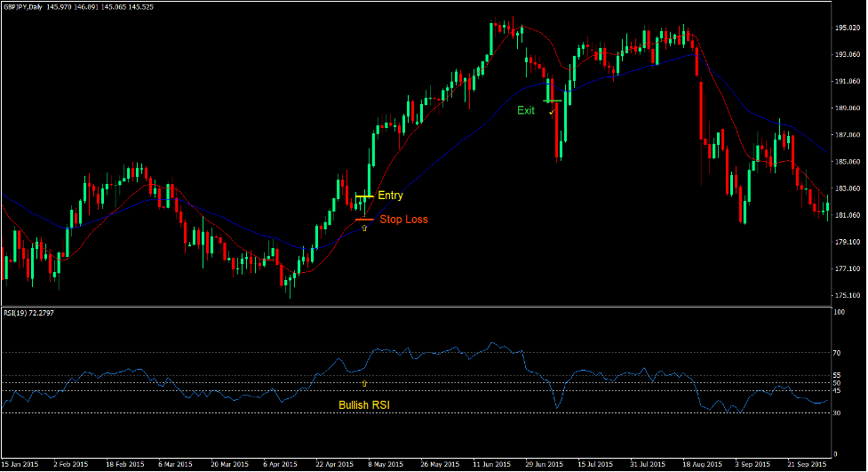Screen dimensions: 868x472
Task: Select the yellow Entry level line
Action: (x=365, y=196)
